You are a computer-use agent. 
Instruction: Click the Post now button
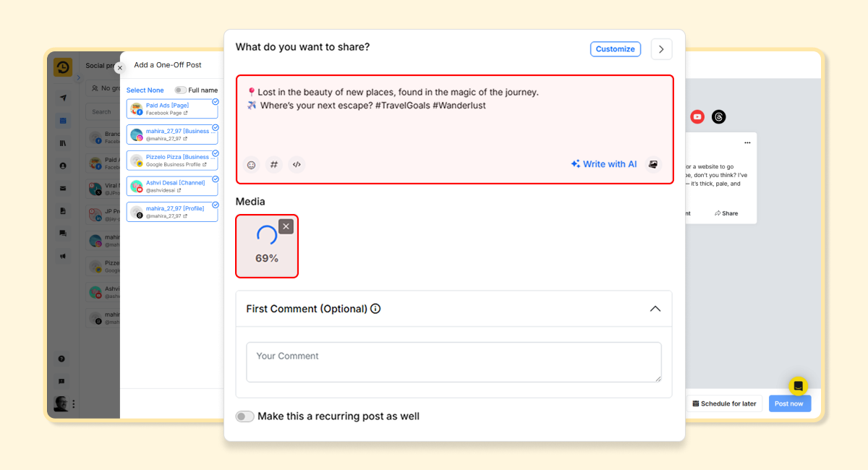[789, 403]
